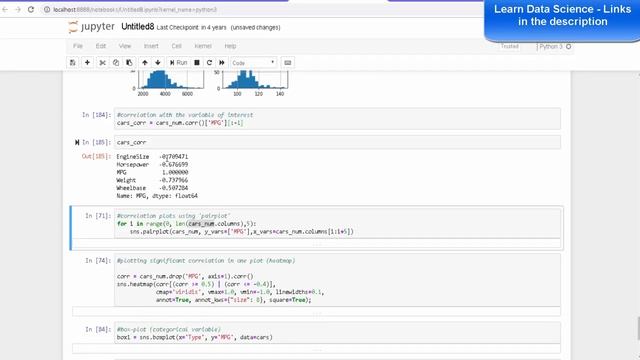Click the run-cell marker beside In [185]

tap(77, 142)
